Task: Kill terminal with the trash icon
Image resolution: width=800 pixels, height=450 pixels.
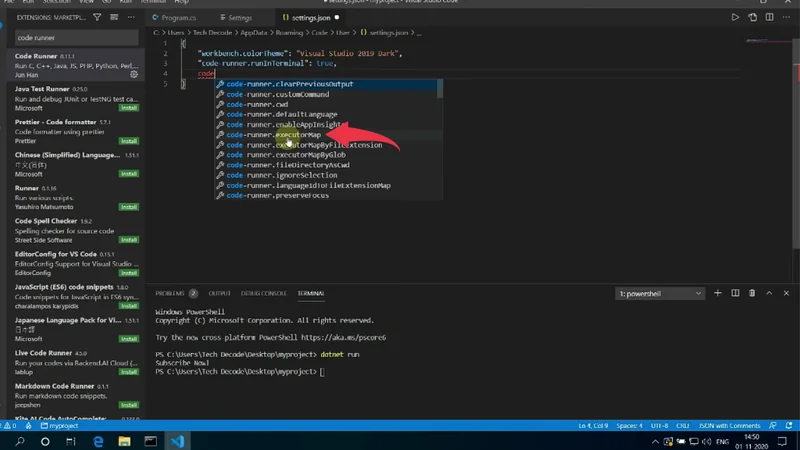Action: 752,293
